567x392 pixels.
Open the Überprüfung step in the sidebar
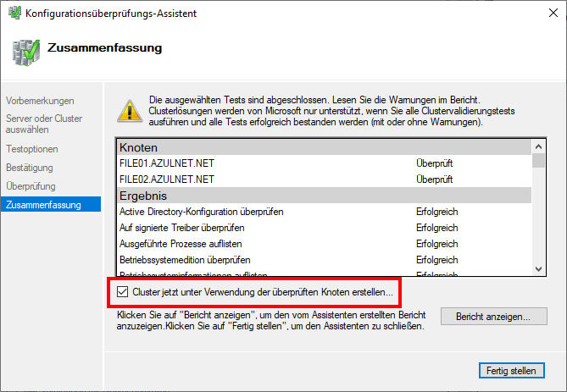pyautogui.click(x=31, y=186)
